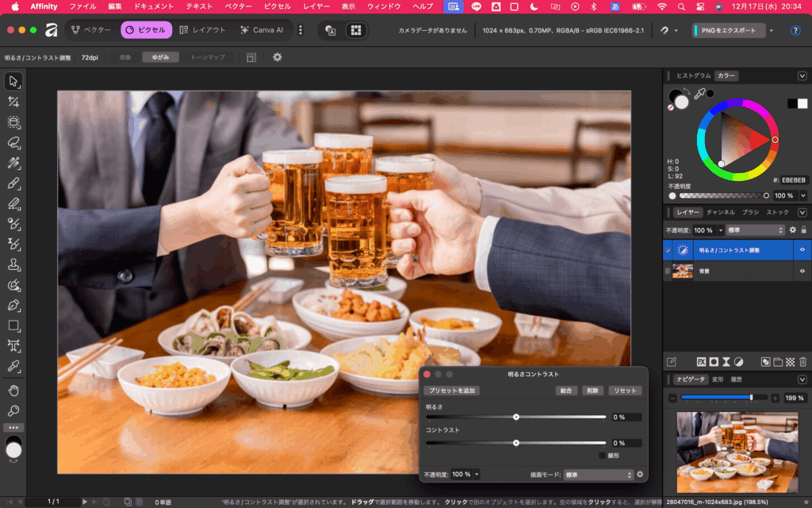
Task: Enable the 線形 checkbox
Action: pos(602,456)
